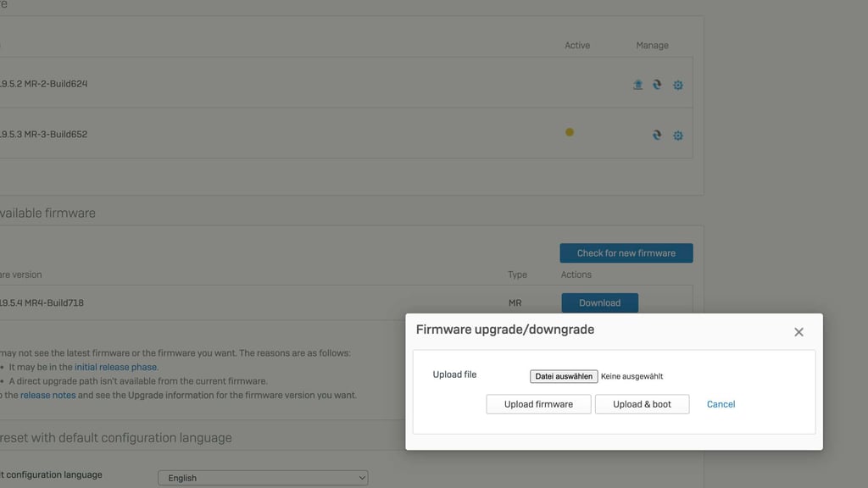Click boot/switch icon in MR-2-Build624 row
The width and height of the screenshot is (868, 488).
pyautogui.click(x=657, y=85)
